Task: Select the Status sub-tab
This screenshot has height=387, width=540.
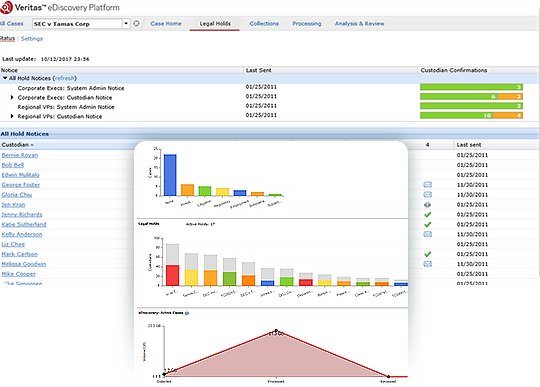Action: pyautogui.click(x=7, y=39)
